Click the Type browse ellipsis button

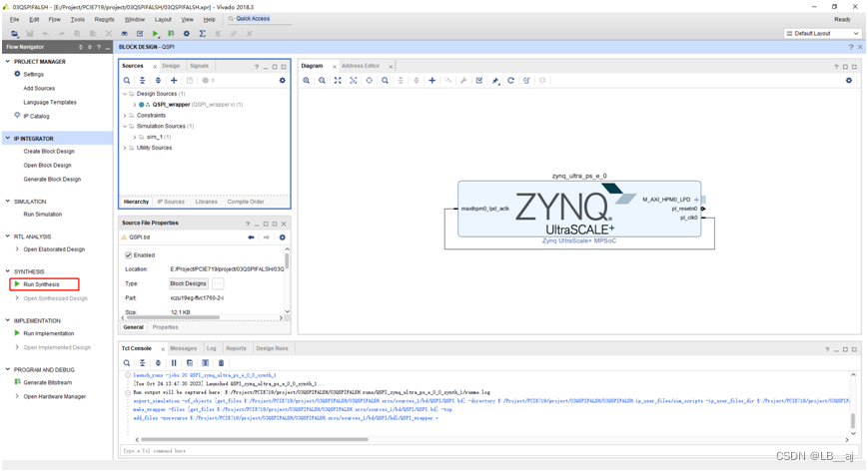(218, 283)
